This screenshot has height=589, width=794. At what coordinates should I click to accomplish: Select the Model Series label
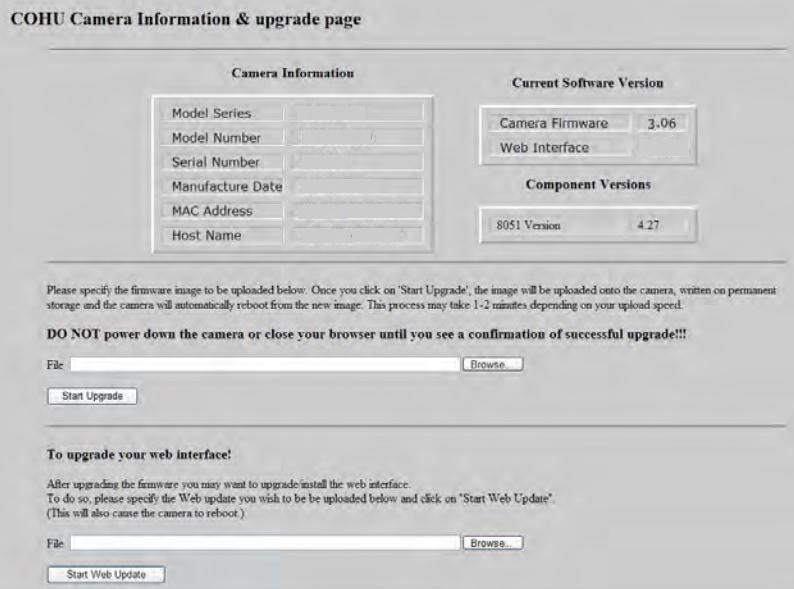click(x=212, y=113)
